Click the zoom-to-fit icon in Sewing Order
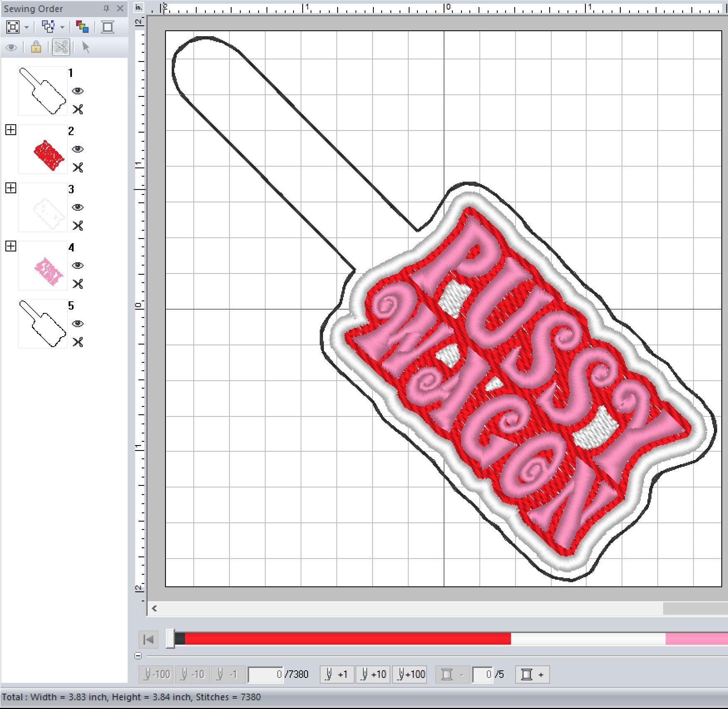This screenshot has height=709, width=728. (x=13, y=27)
